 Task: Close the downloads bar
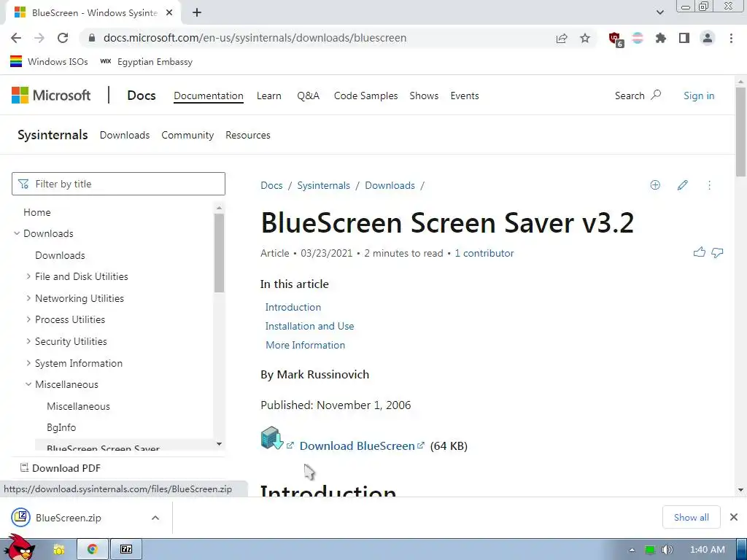(x=734, y=517)
